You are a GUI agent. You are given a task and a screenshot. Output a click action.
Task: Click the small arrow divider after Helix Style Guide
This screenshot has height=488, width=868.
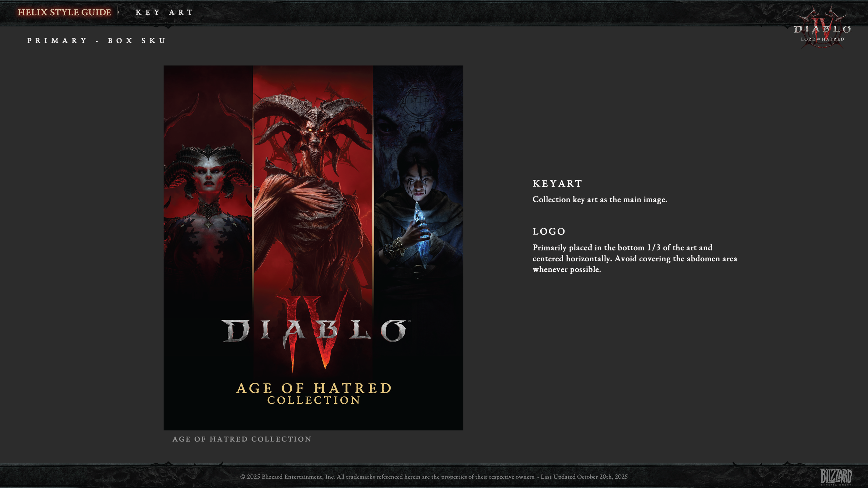click(x=119, y=12)
